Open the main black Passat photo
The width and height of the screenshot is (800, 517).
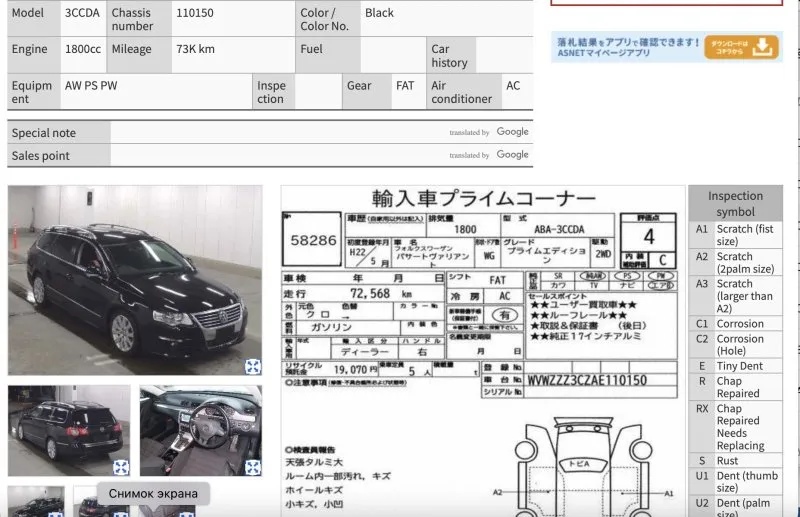pos(135,280)
